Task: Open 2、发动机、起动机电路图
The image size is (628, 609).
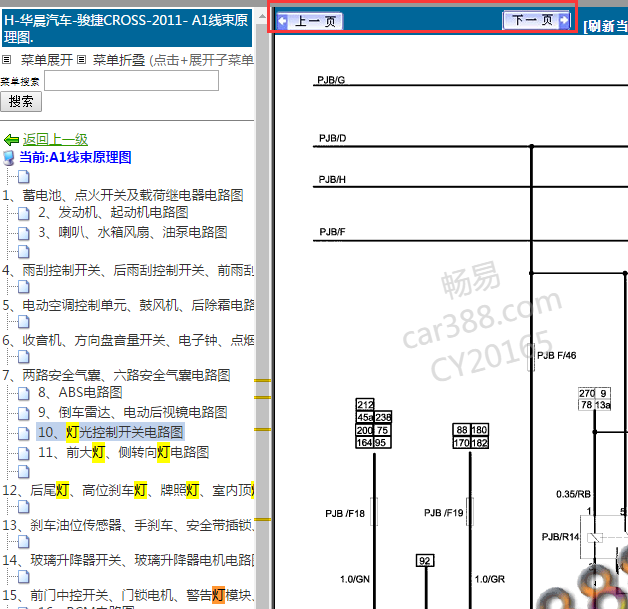Action: tap(113, 212)
